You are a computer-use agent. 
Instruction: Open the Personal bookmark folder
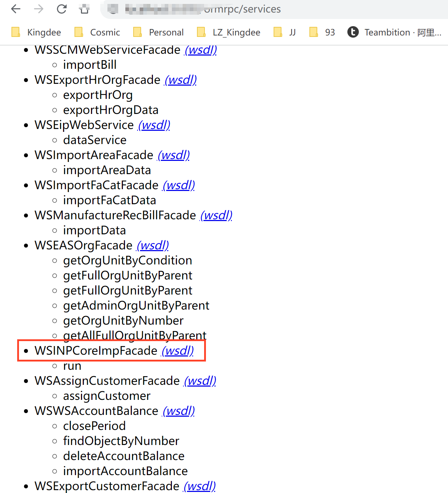tap(158, 32)
